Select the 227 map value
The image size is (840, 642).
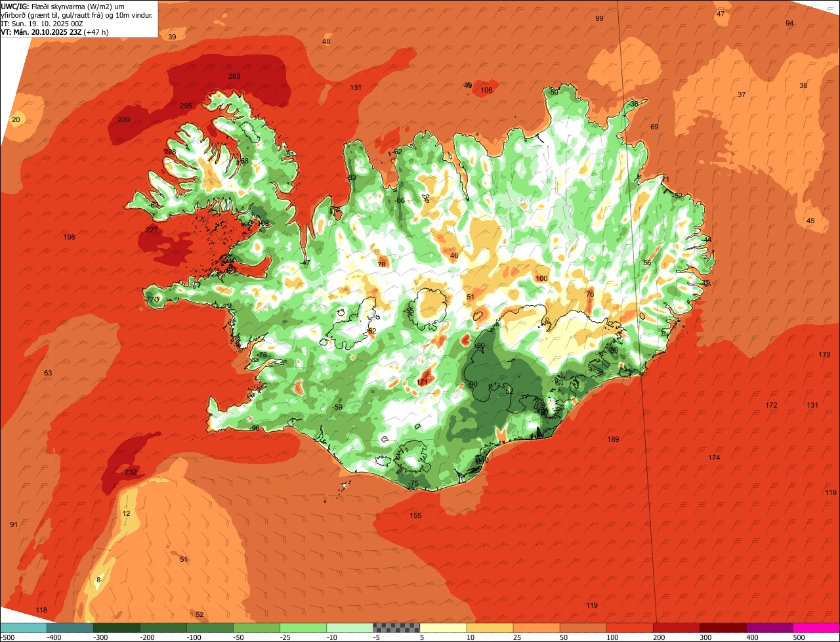pos(152,230)
